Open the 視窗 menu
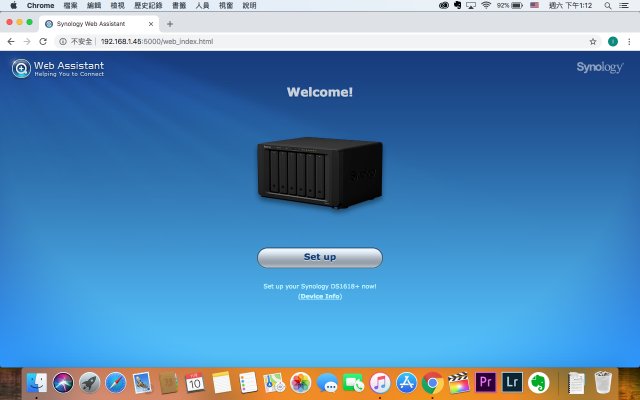The image size is (640, 400). [x=226, y=5]
